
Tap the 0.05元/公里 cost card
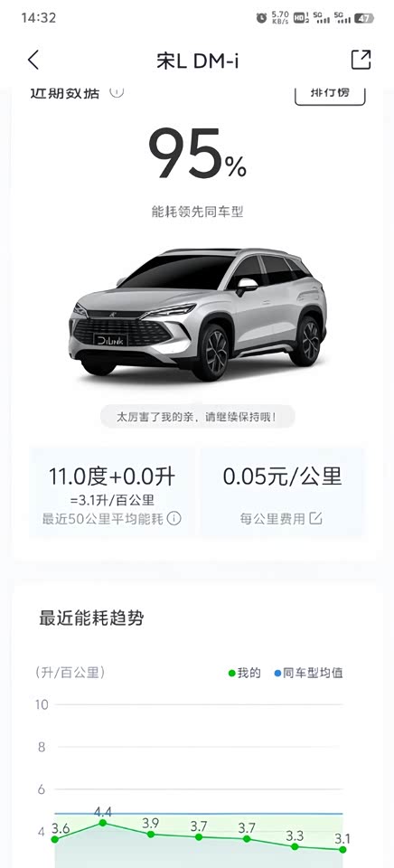click(282, 493)
